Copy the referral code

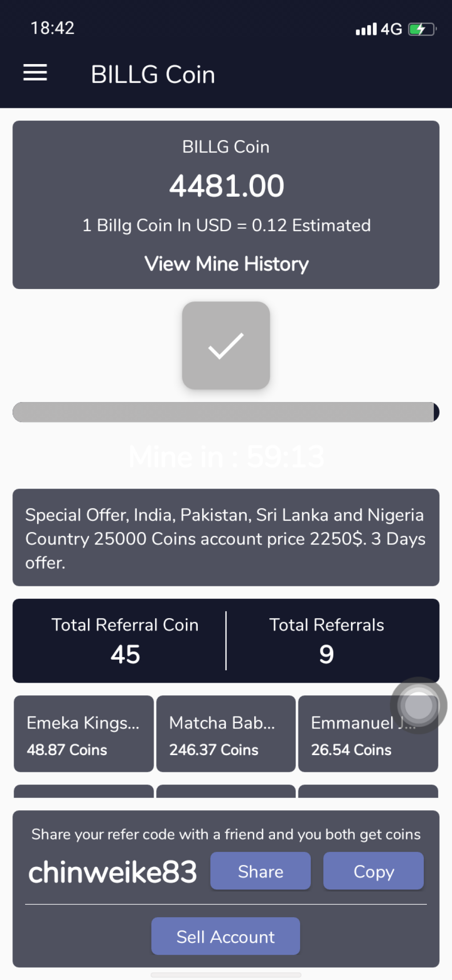[x=373, y=871]
